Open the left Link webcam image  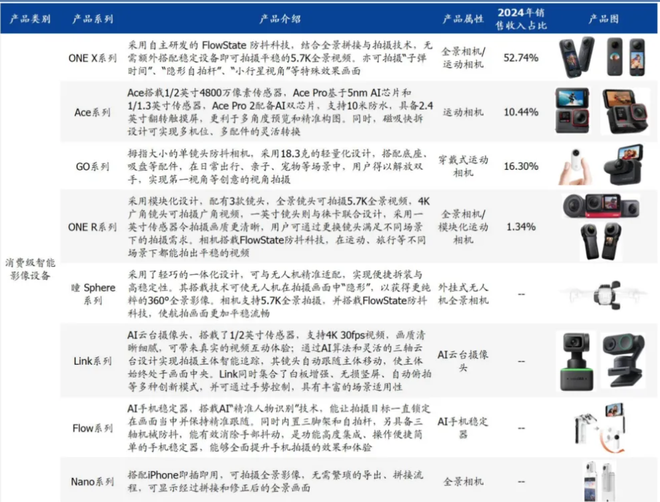(x=576, y=362)
